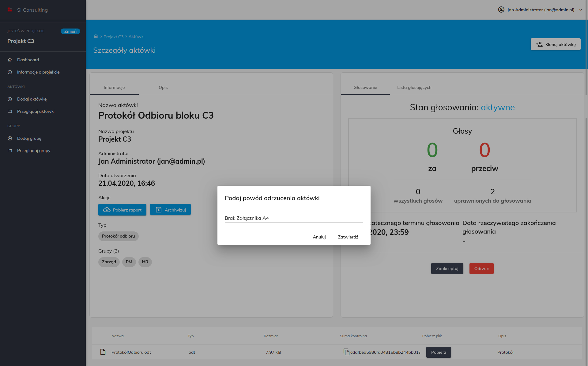Viewport: 588px width, 366px height.
Task: Click the home icon in breadcrumb
Action: tap(96, 36)
